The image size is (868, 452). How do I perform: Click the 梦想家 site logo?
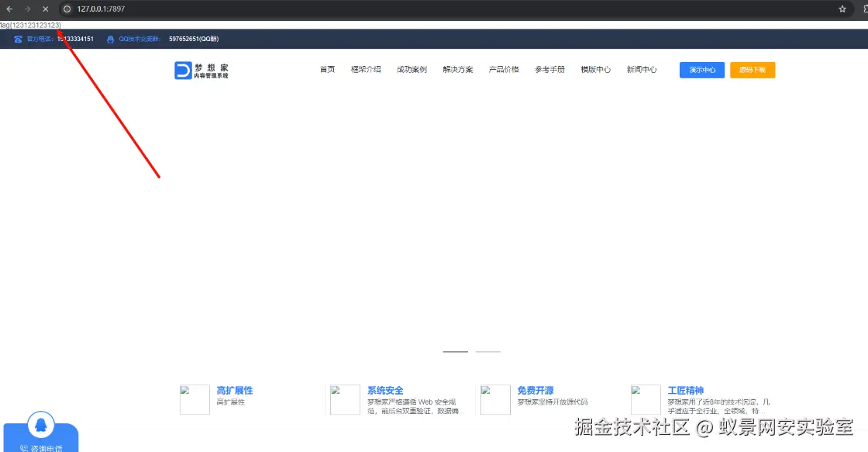pos(201,71)
